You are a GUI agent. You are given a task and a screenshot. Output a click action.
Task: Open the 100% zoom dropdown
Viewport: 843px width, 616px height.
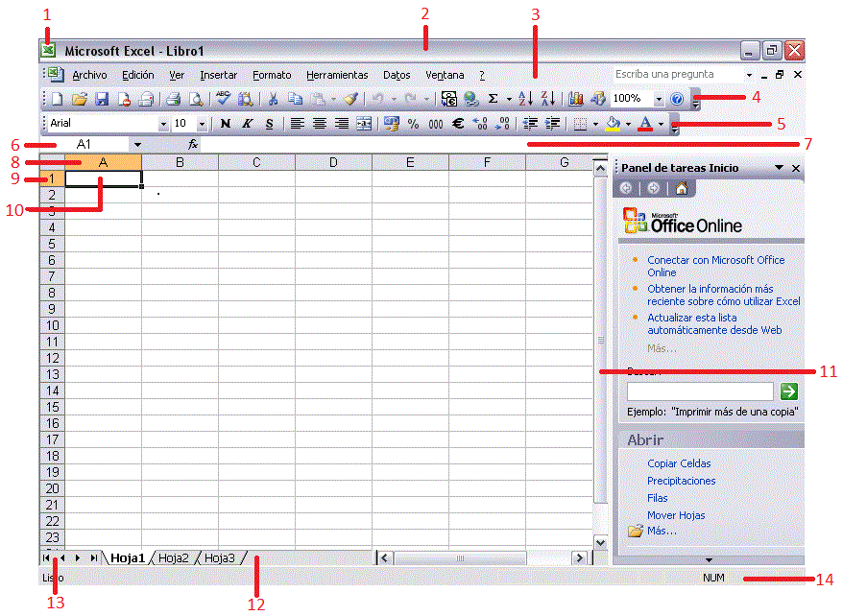tap(659, 100)
